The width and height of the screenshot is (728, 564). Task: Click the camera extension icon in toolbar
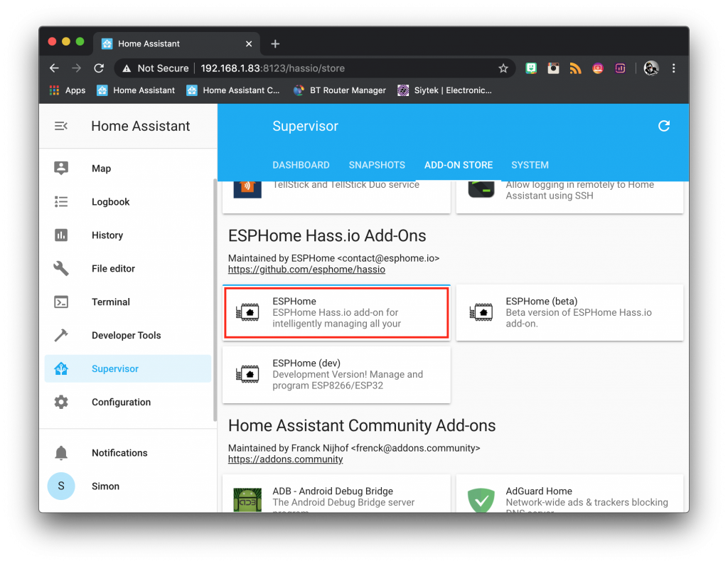(553, 68)
